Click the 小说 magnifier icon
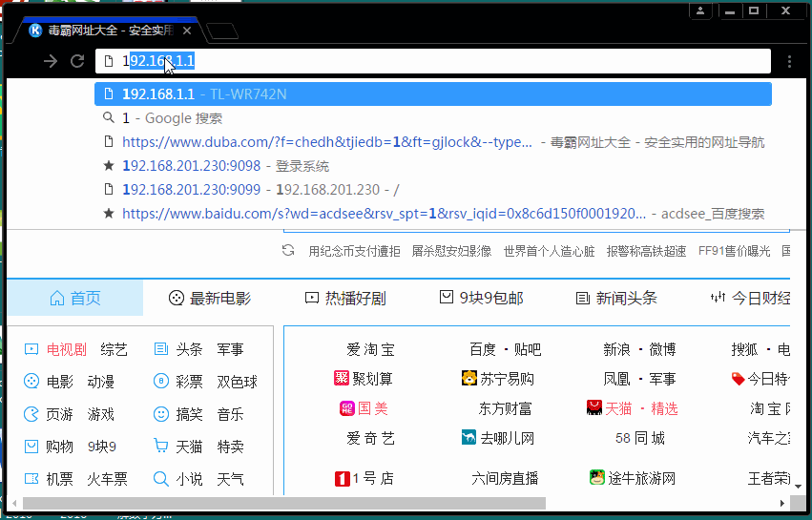812x520 pixels. coord(161,479)
